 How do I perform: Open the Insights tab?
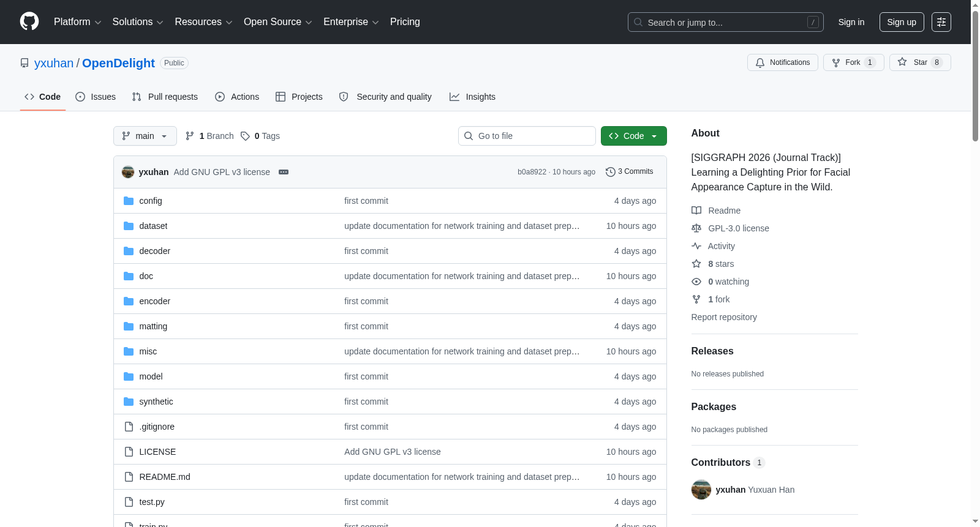click(x=472, y=97)
